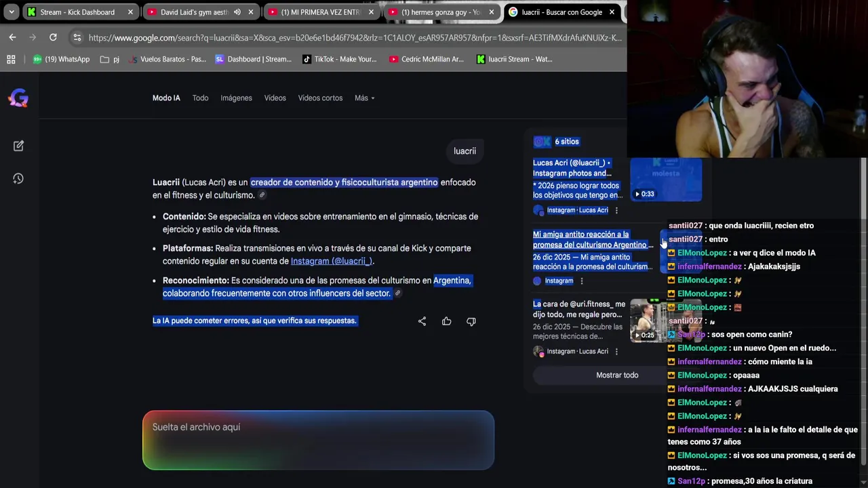The width and height of the screenshot is (868, 488).
Task: Open options for Instagram · Lucas Acri source
Action: [x=616, y=210]
